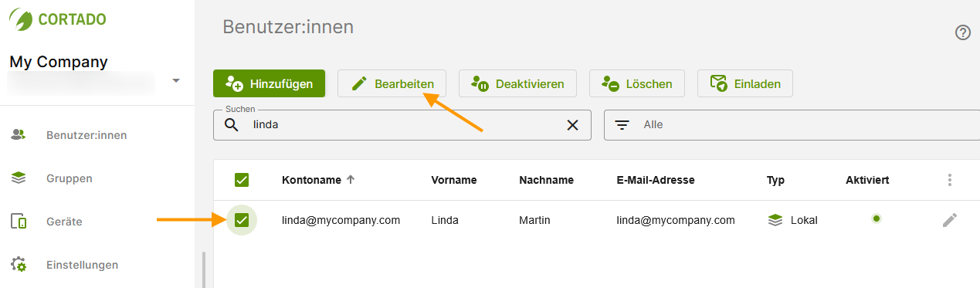Sort by the Vorname column header
Screen dimensions: 980x288
coord(453,180)
